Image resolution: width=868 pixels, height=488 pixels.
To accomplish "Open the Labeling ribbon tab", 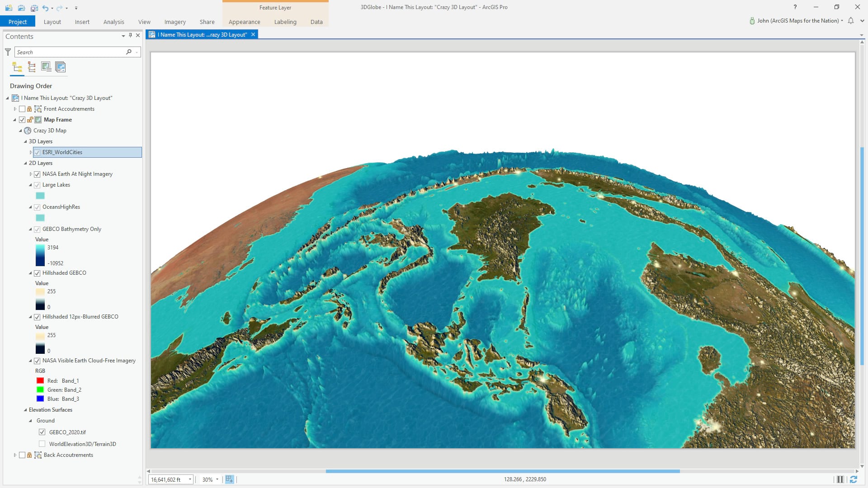I will coord(285,22).
